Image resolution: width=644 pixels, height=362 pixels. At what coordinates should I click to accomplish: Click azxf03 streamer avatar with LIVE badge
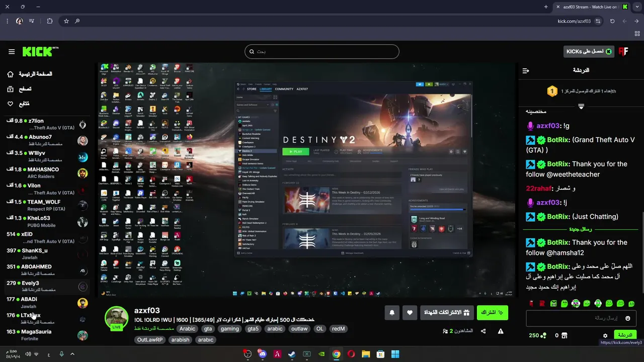pos(116,318)
